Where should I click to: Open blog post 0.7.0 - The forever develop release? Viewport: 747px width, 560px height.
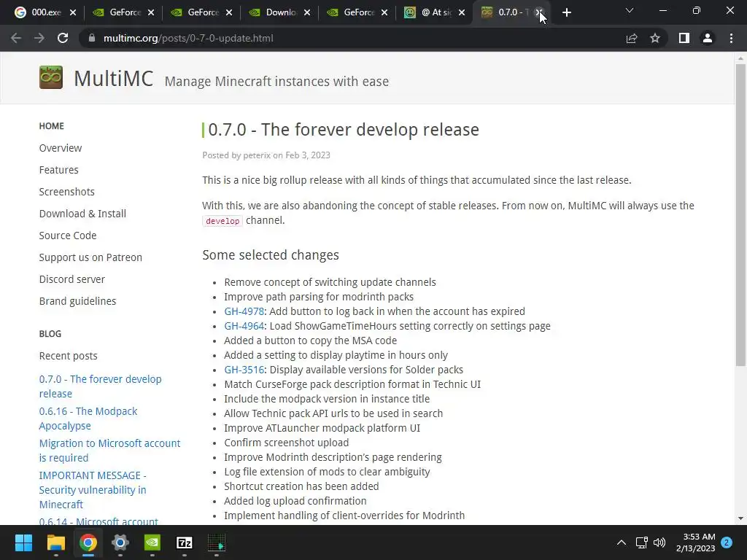tap(100, 386)
